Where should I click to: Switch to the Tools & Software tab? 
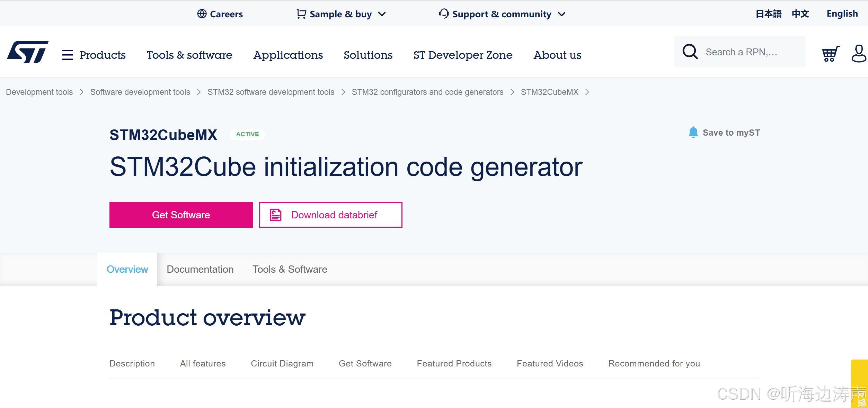pos(290,269)
